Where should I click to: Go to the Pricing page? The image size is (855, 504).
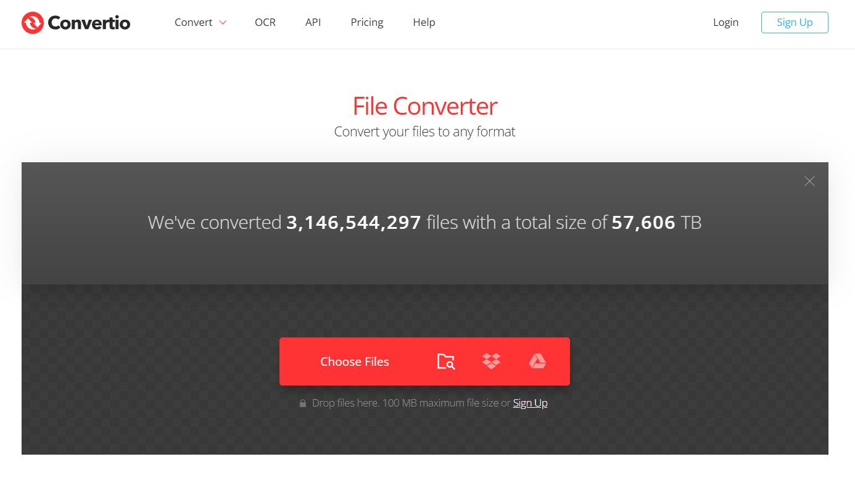pos(367,22)
